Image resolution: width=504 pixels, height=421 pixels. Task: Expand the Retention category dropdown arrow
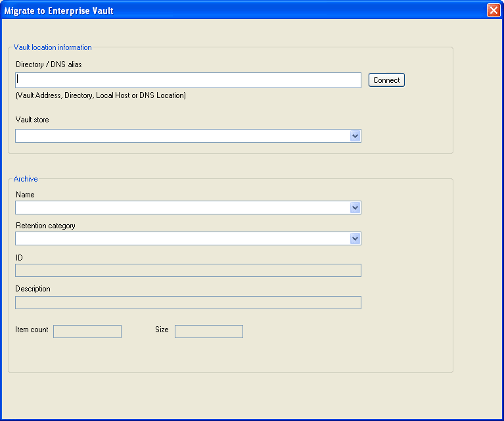pyautogui.click(x=355, y=239)
